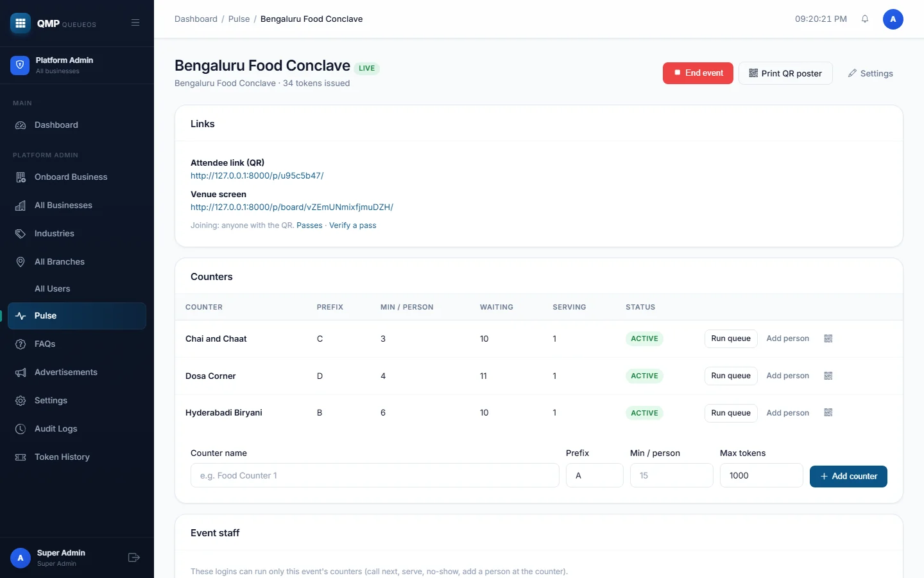Open Dashboard from the sidebar

(x=77, y=125)
